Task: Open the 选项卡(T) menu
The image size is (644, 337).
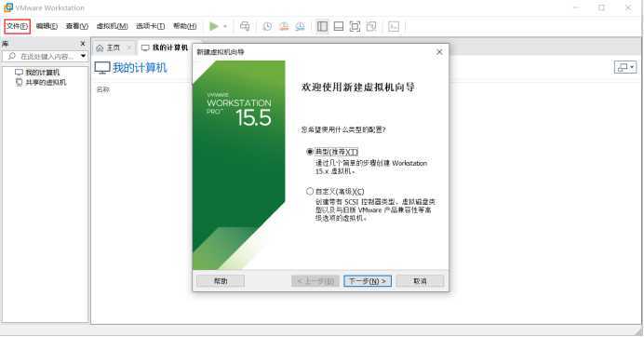Action: pos(151,26)
